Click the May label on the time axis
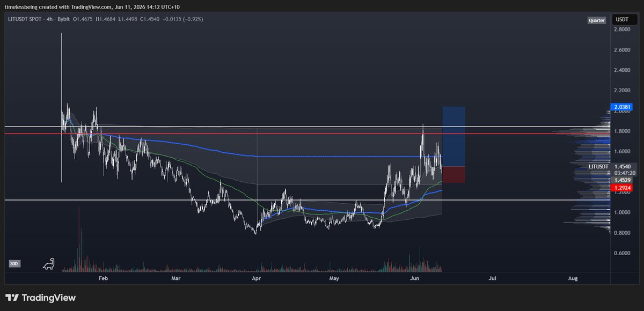This screenshot has height=311, width=644. 334,279
